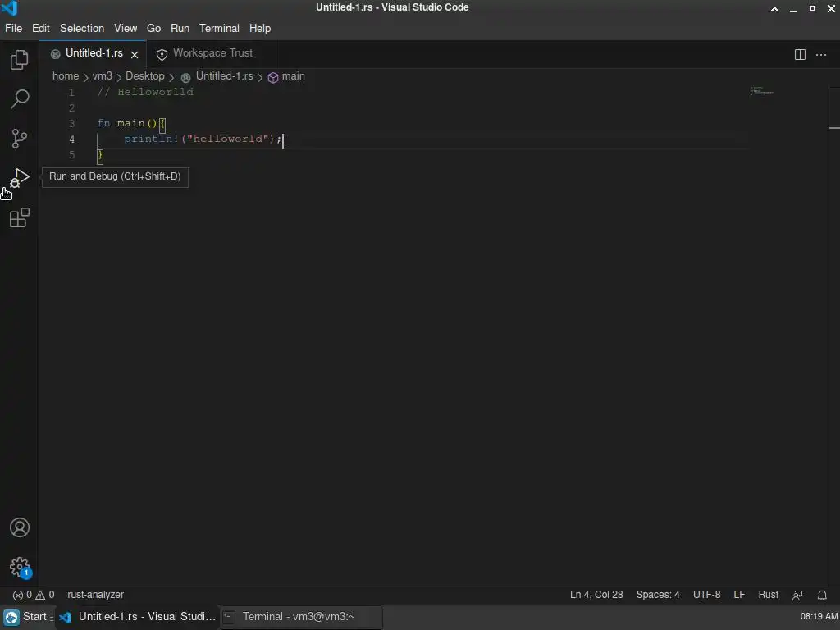Open the Terminal menu
840x630 pixels.
tap(219, 29)
